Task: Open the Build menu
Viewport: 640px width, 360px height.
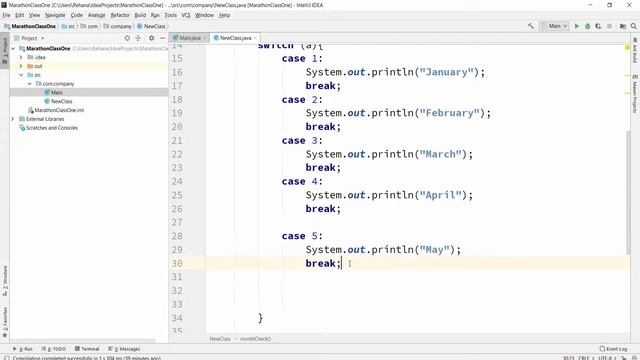Action: tap(140, 15)
